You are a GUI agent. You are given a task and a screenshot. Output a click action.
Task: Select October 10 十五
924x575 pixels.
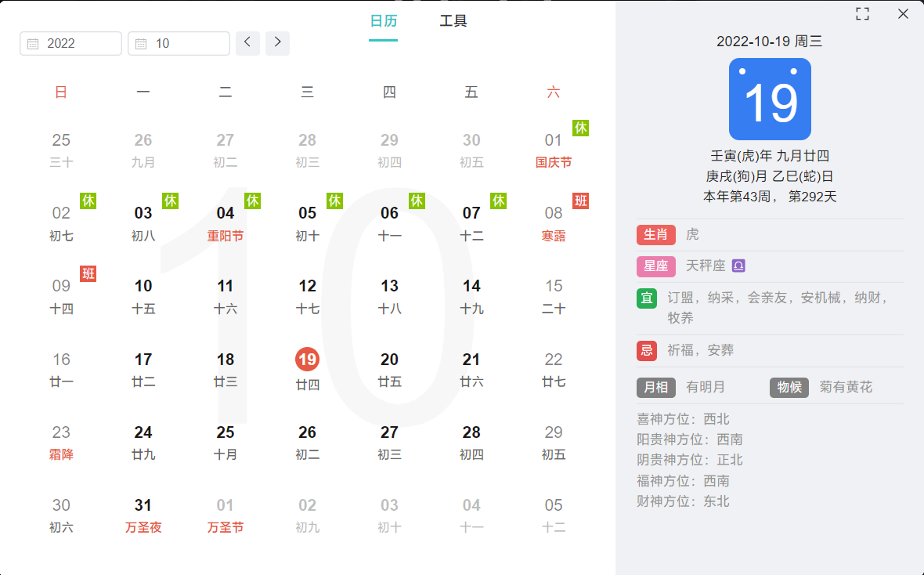coord(143,296)
